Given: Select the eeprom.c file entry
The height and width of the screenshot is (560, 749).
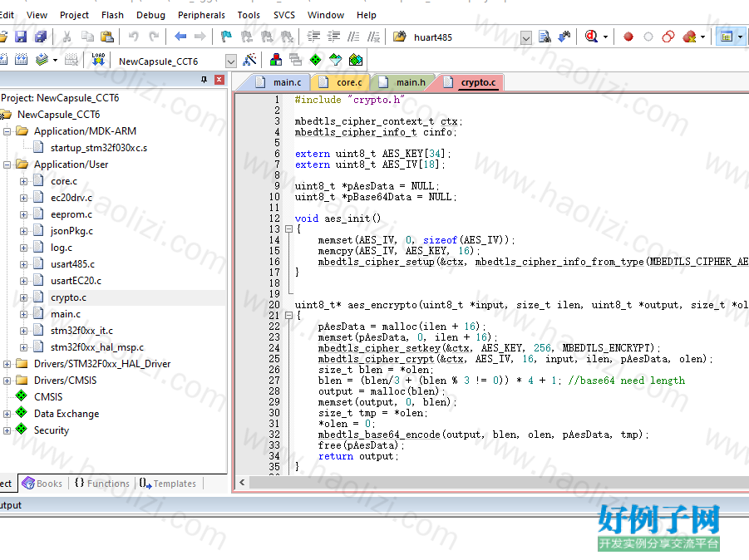Looking at the screenshot, I should [71, 214].
